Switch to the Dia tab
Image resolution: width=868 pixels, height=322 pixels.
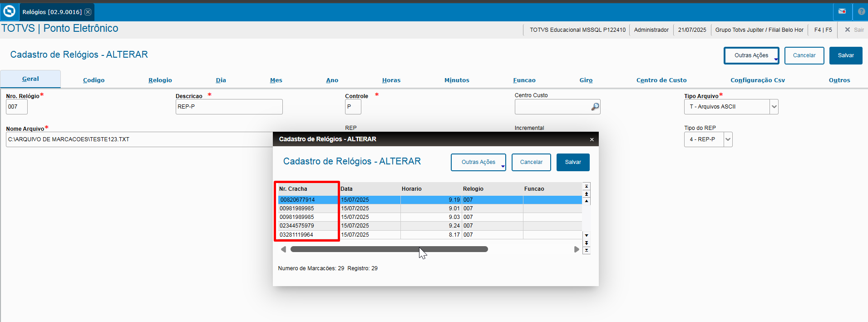[x=221, y=80]
